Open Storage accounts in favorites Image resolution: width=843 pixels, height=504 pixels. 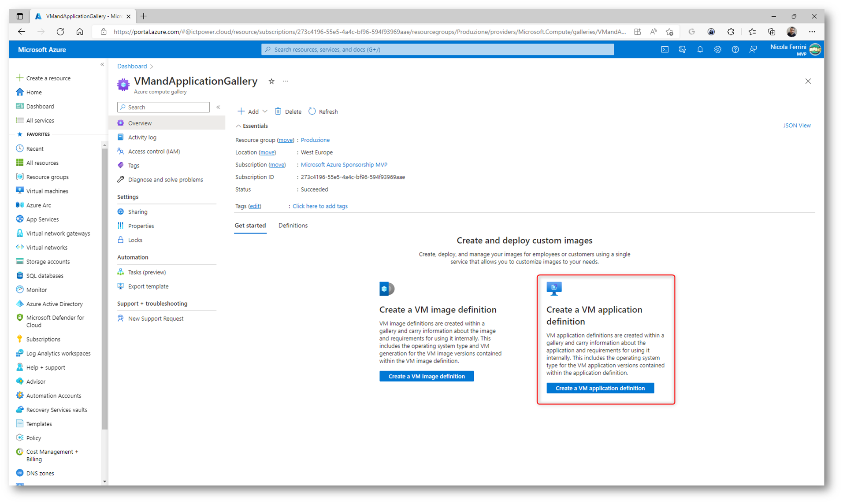[x=48, y=261]
